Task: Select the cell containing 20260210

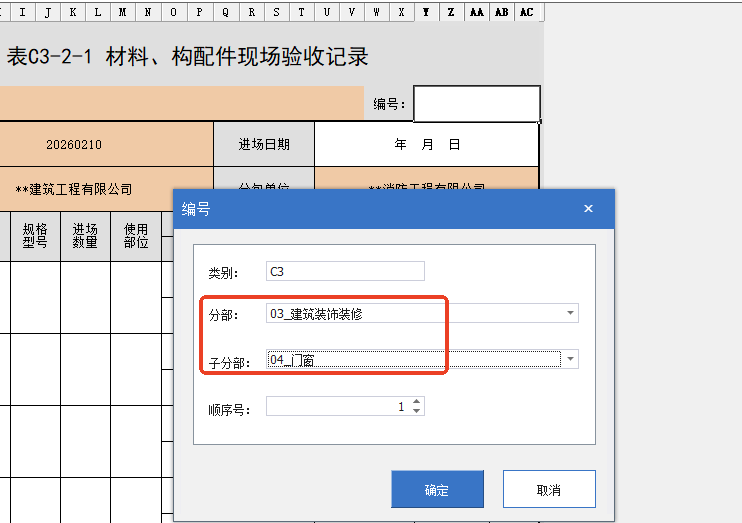Action: 74,144
